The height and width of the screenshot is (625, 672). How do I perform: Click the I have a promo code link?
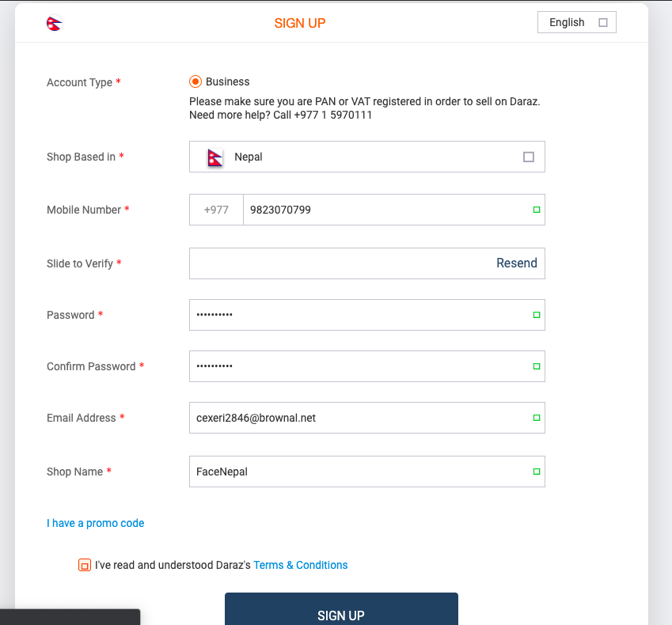[96, 523]
